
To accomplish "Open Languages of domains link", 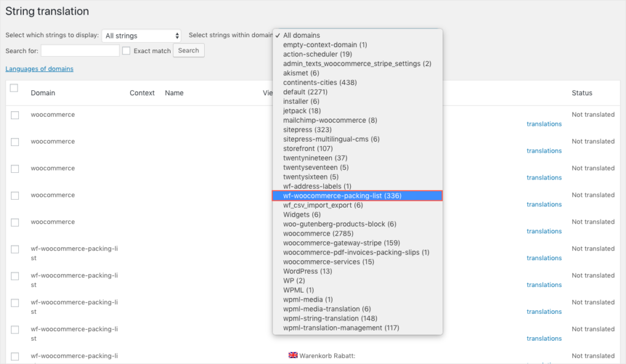I will point(40,68).
